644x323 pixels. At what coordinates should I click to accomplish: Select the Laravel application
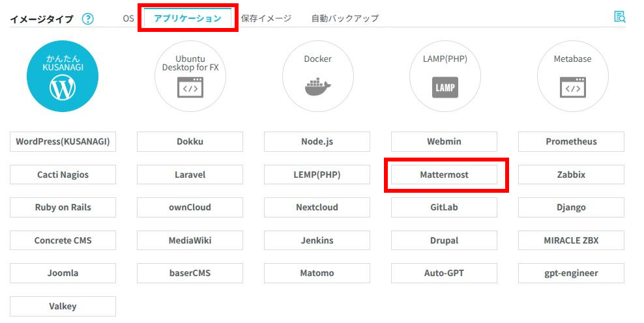(x=190, y=175)
